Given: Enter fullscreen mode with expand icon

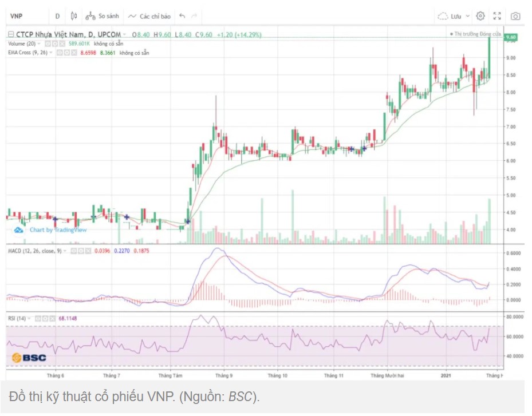Looking at the screenshot, I should (497, 16).
